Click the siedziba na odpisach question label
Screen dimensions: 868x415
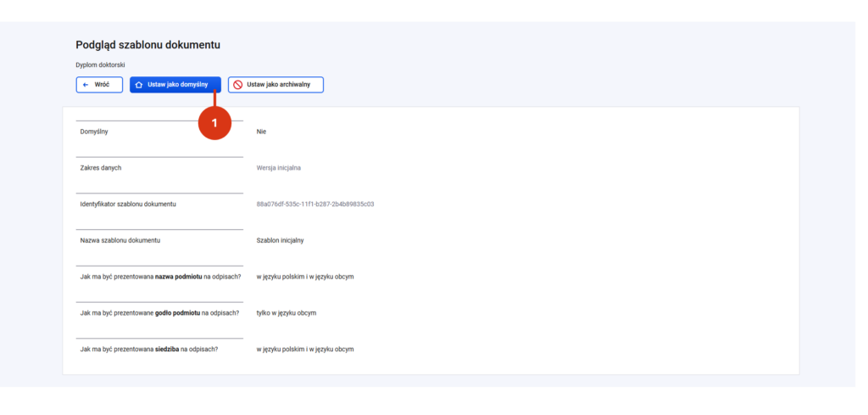pyautogui.click(x=149, y=350)
